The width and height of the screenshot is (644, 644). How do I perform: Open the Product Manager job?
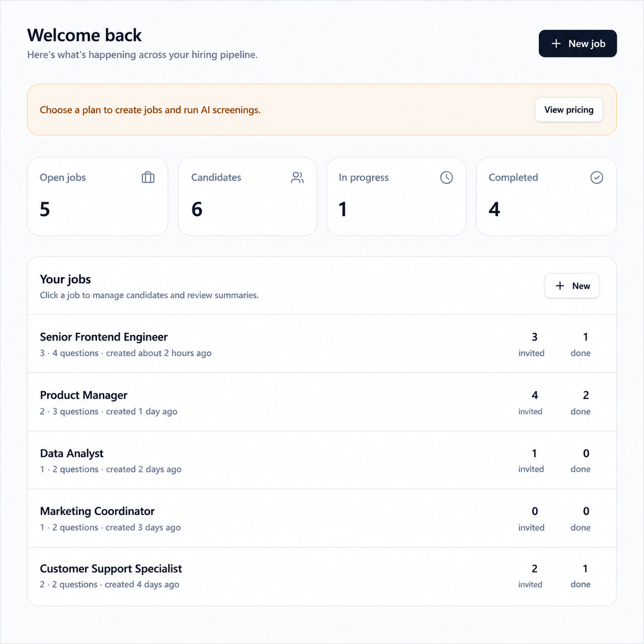(321, 402)
